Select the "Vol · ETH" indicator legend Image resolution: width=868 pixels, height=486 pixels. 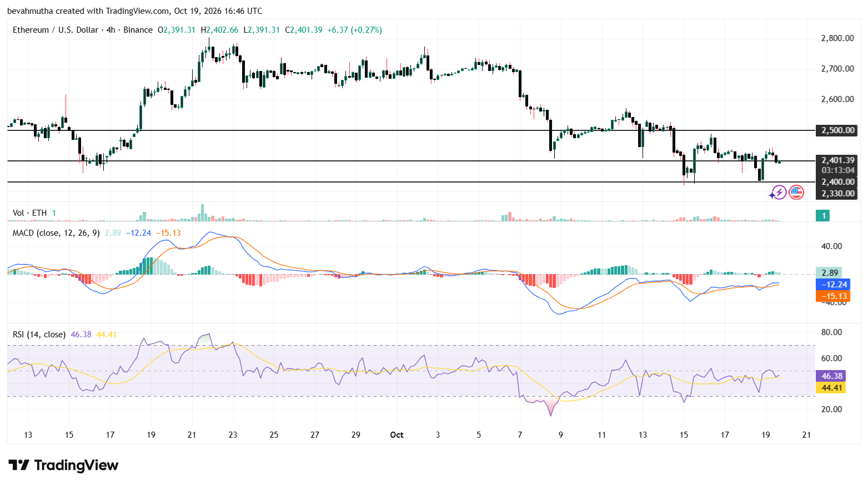pyautogui.click(x=30, y=213)
